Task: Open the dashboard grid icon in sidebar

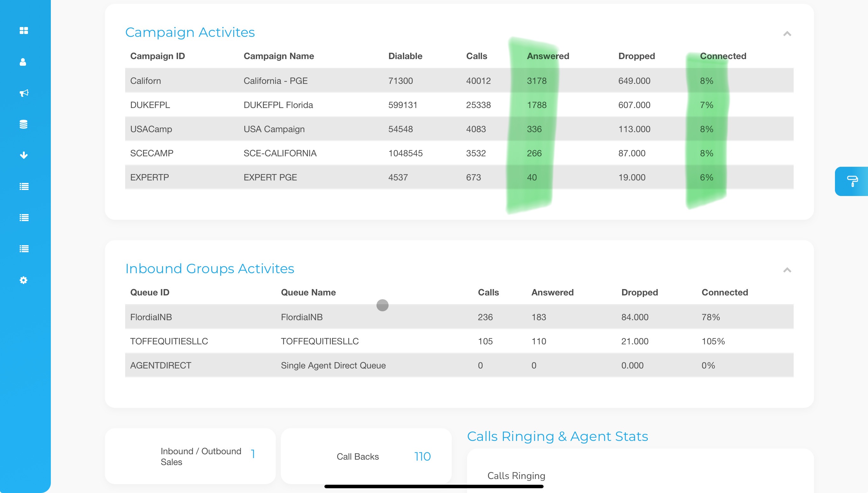Action: (24, 30)
